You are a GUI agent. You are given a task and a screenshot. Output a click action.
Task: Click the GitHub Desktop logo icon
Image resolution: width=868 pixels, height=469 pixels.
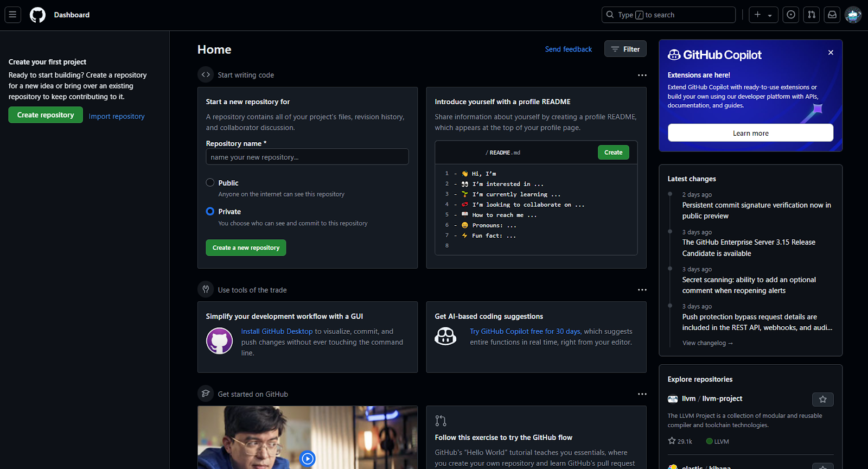(220, 341)
